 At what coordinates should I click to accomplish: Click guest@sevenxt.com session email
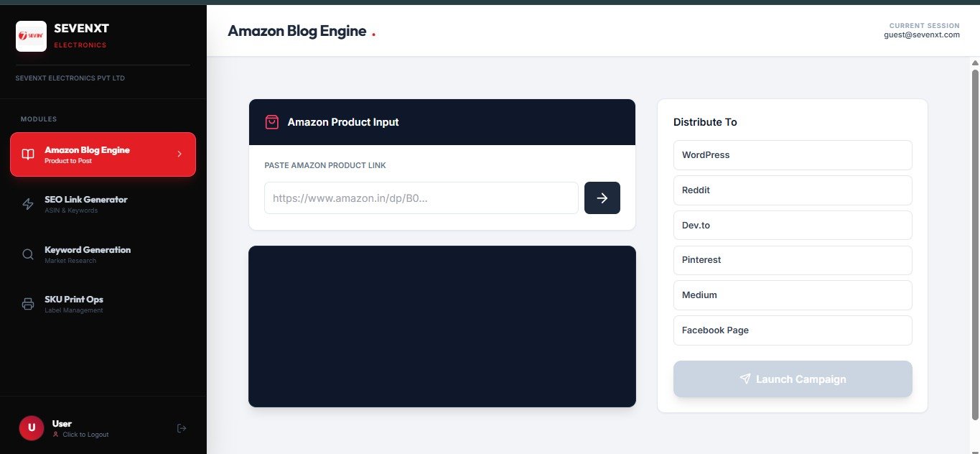922,34
